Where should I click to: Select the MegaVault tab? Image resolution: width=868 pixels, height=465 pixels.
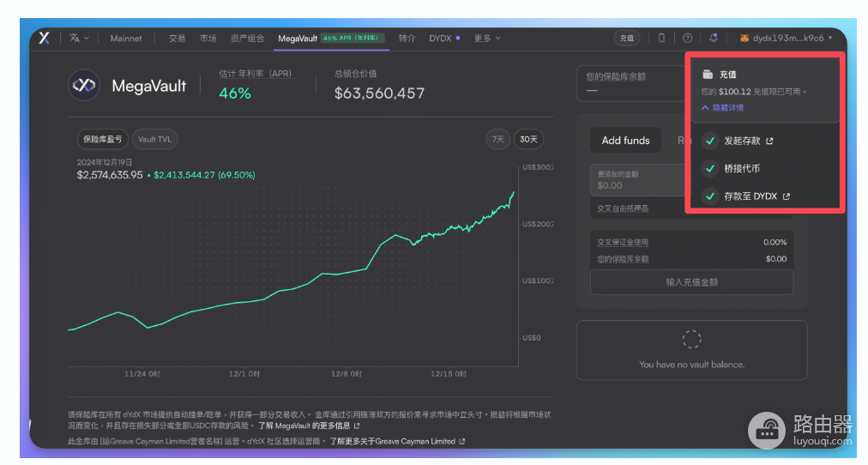(298, 39)
